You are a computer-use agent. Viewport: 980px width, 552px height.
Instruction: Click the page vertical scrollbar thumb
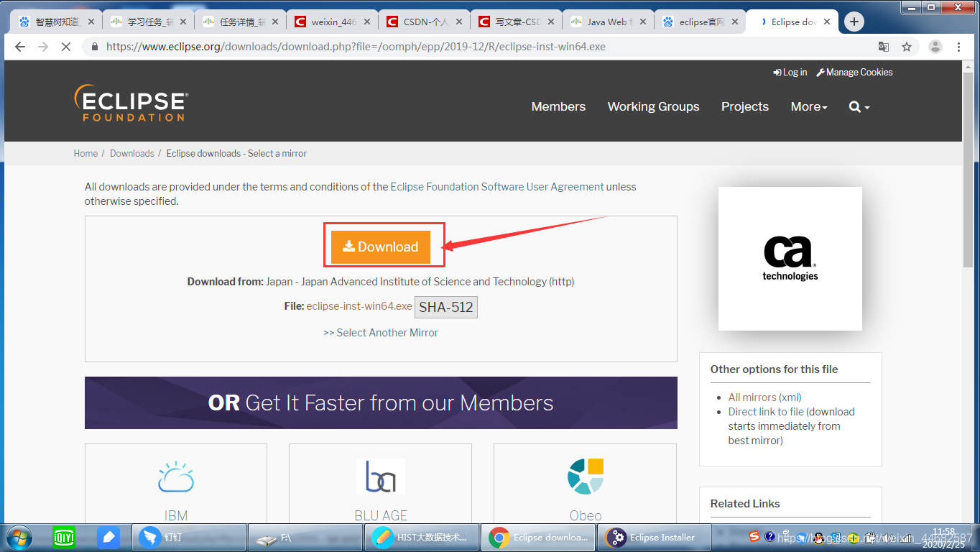(969, 171)
